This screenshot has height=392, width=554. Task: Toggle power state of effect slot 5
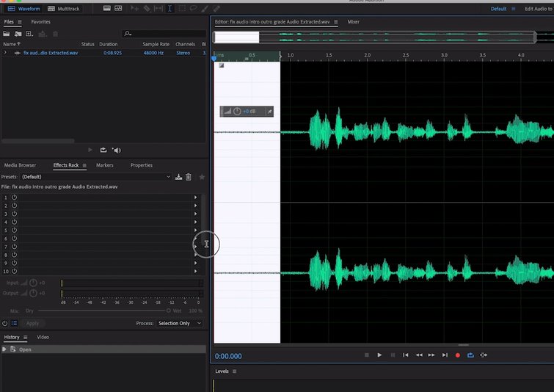click(x=14, y=230)
